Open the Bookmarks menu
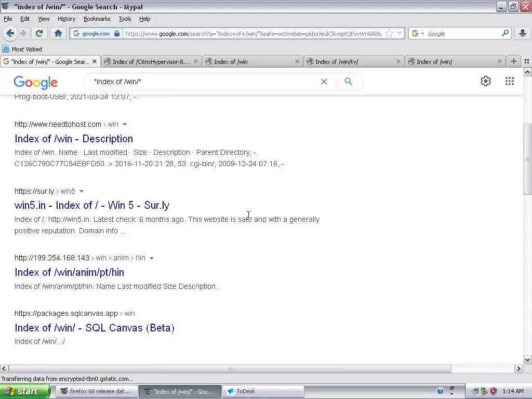The image size is (532, 399). pyautogui.click(x=97, y=19)
